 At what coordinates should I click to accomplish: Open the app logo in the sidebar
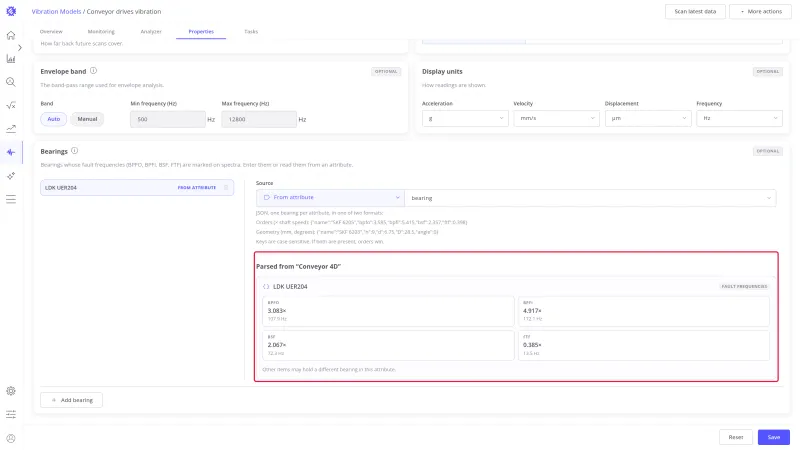pyautogui.click(x=11, y=11)
